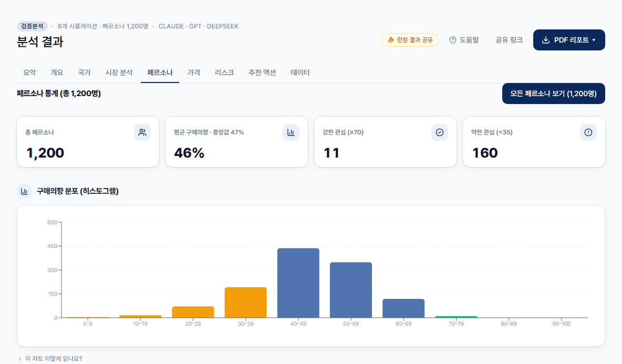Expand 이 차트 어떻게 읽나요? section
This screenshot has height=364, width=622.
pyautogui.click(x=50, y=358)
